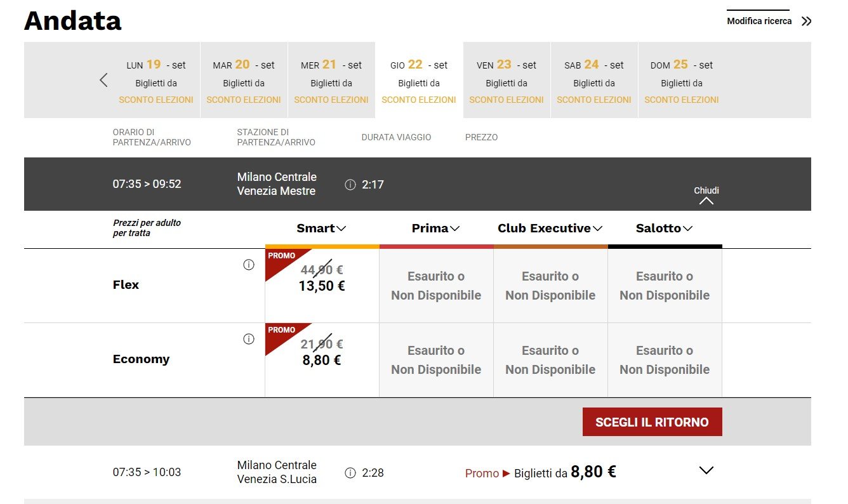Click the Modifica ricerca link
This screenshot has width=848, height=504.
coord(759,22)
